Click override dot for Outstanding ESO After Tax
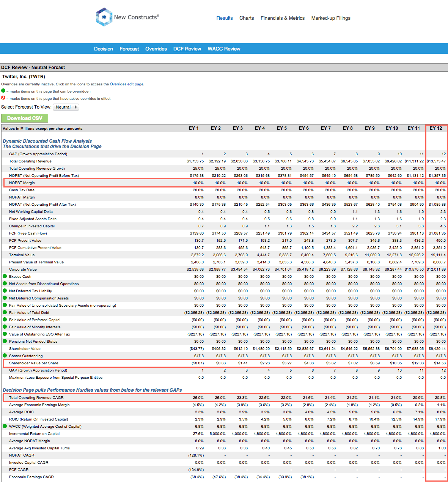This screenshot has height=482, width=448. coord(5,334)
